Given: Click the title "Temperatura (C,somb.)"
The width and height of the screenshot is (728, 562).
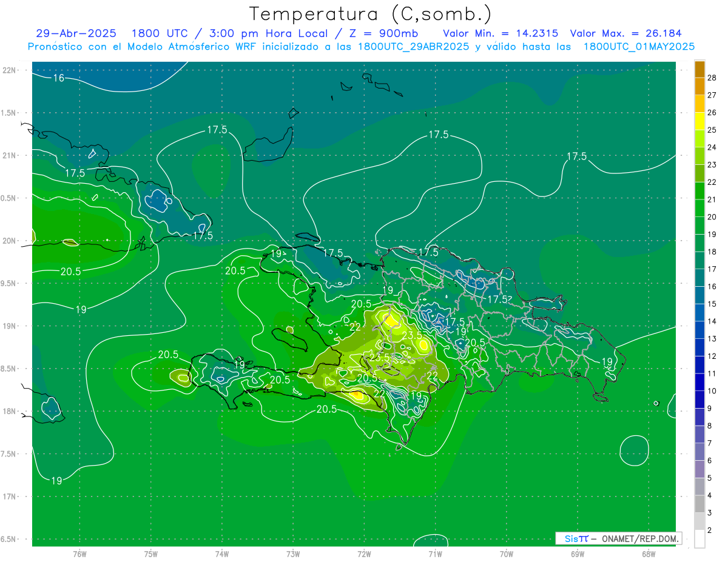Looking at the screenshot, I should pos(370,13).
